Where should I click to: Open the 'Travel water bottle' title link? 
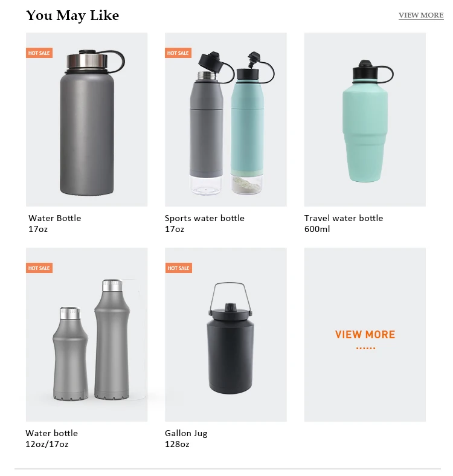point(344,218)
